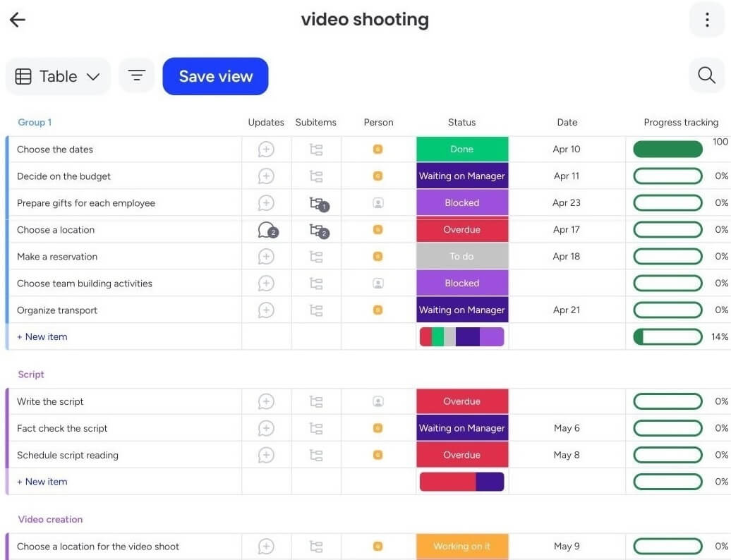Select the Apr 23 date cell

pyautogui.click(x=567, y=202)
